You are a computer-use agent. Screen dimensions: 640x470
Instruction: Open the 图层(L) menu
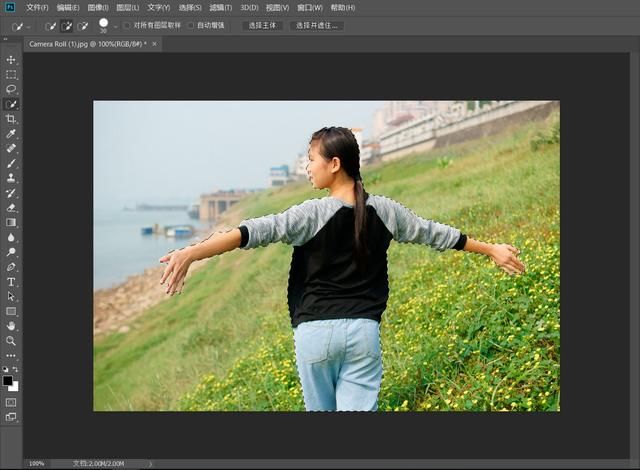128,8
